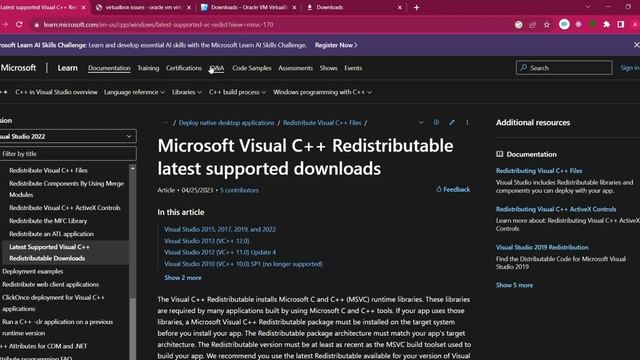Open Visual Studio 2019 Redistribution link
This screenshot has height=360, width=640.
click(x=542, y=247)
